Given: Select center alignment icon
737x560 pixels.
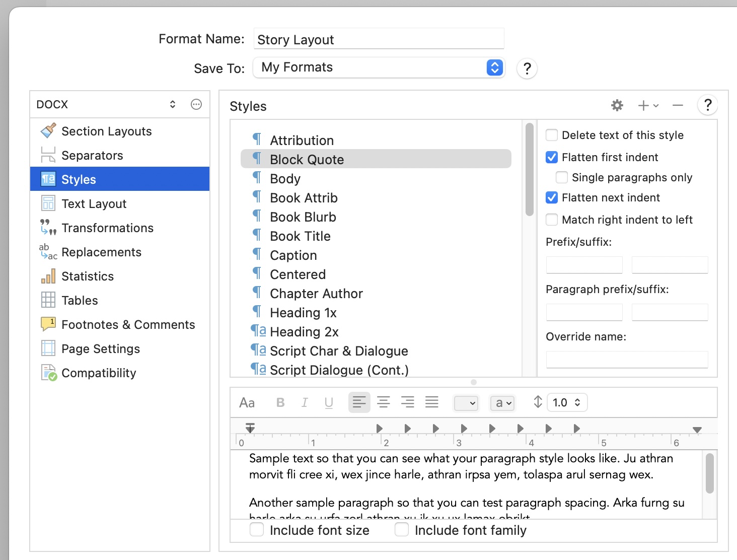Looking at the screenshot, I should click(x=383, y=402).
